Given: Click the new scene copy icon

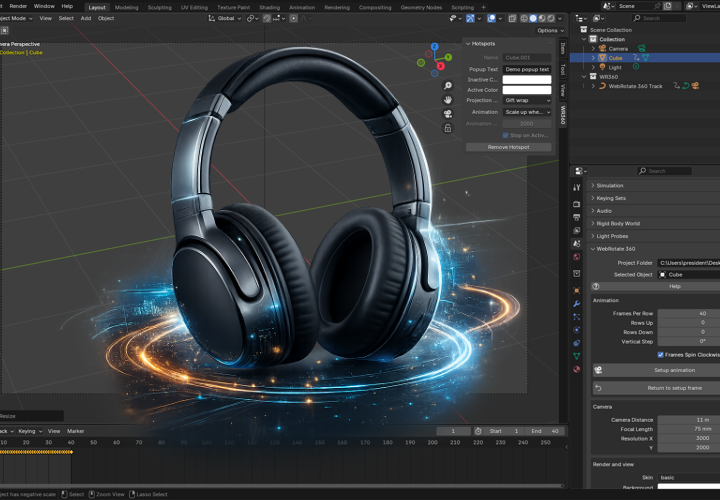Looking at the screenshot, I should 668,6.
